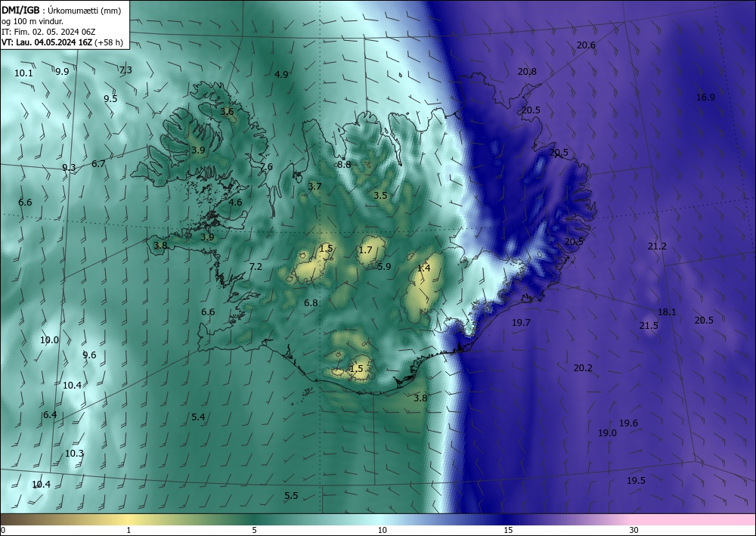This screenshot has width=756, height=536.
Task: Click the map value 7.3
Action: point(125,70)
